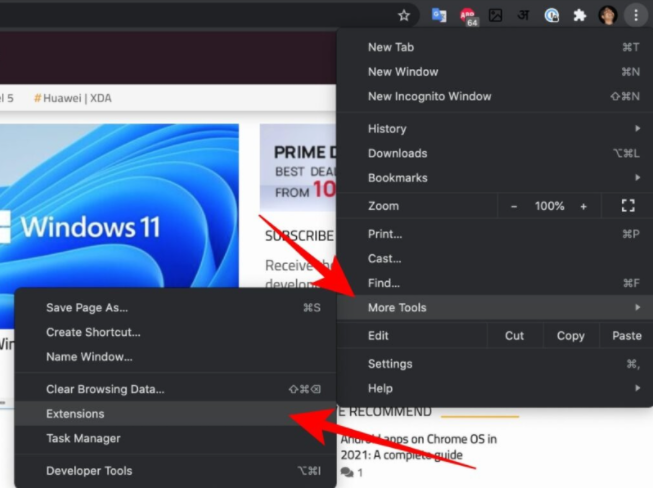Click the picture-frame image extension icon
The width and height of the screenshot is (654, 489).
tap(495, 16)
